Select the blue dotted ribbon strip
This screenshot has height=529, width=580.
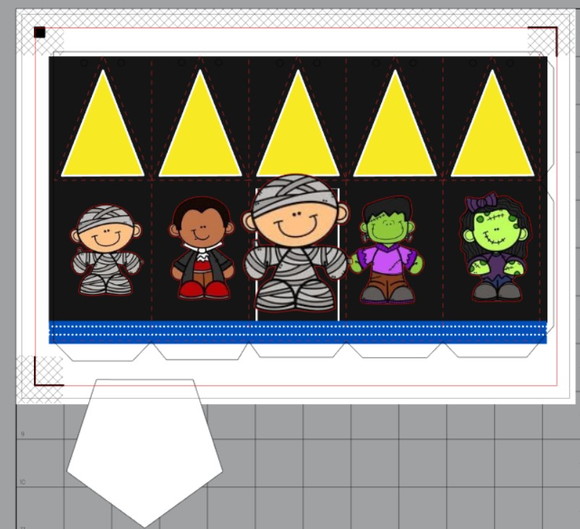pos(298,332)
